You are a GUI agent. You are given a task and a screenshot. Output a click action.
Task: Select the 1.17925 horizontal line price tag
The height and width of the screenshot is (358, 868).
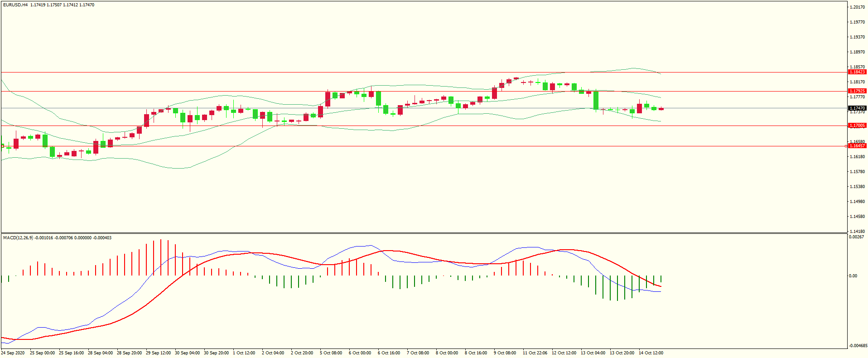coord(857,91)
